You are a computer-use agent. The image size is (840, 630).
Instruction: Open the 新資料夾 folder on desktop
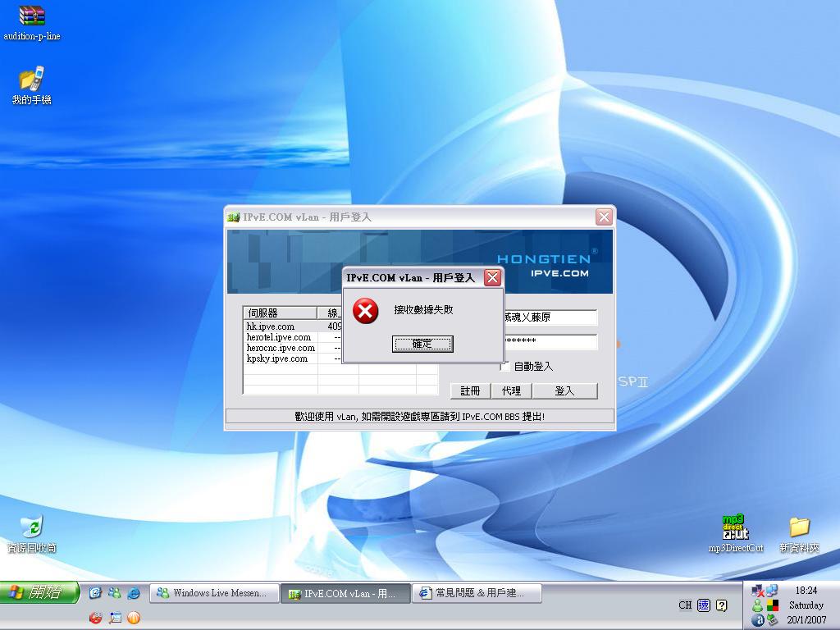(799, 527)
